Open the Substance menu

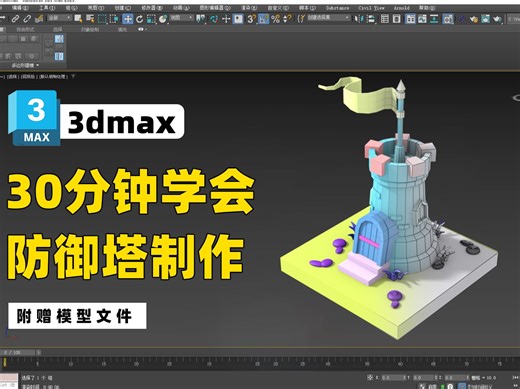coord(337,8)
